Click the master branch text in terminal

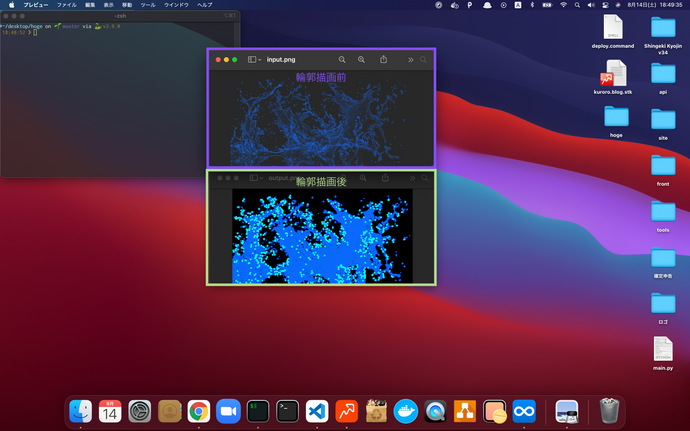tap(71, 26)
